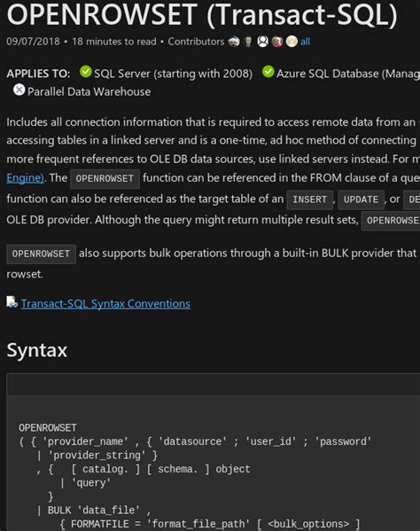Click the document icon before Syntax Conventions

[12, 302]
